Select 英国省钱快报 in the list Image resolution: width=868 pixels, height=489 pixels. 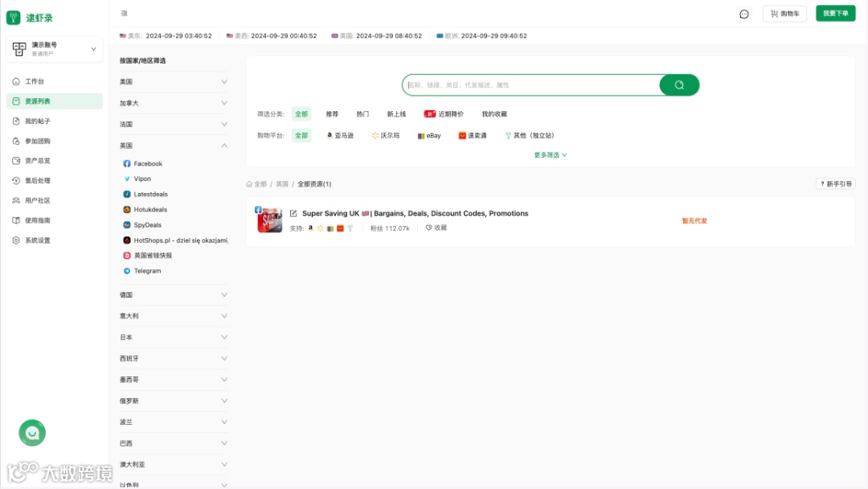click(147, 256)
